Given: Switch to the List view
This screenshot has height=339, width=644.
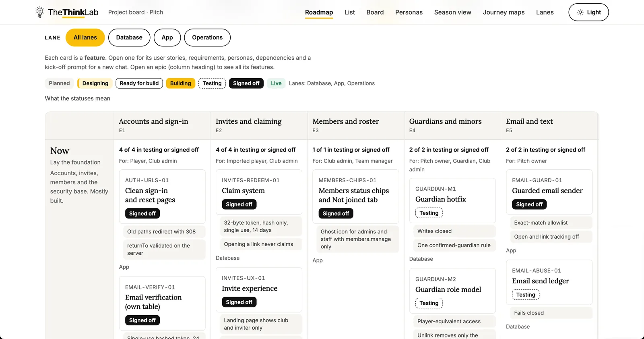Looking at the screenshot, I should click(349, 12).
